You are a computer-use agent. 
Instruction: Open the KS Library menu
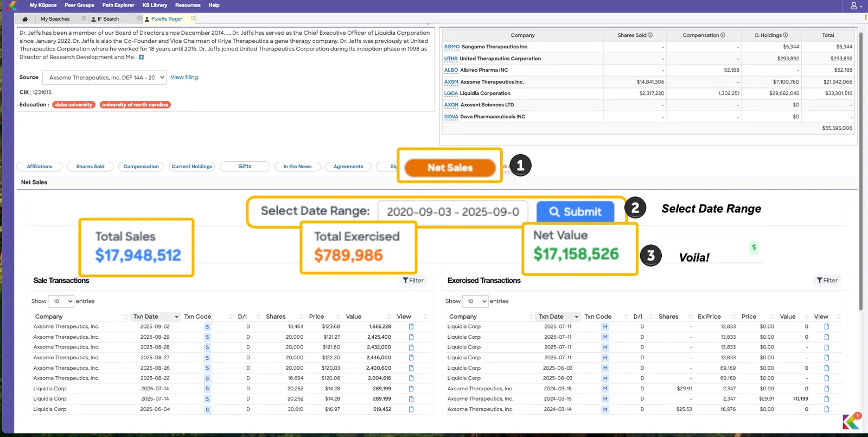(x=155, y=5)
